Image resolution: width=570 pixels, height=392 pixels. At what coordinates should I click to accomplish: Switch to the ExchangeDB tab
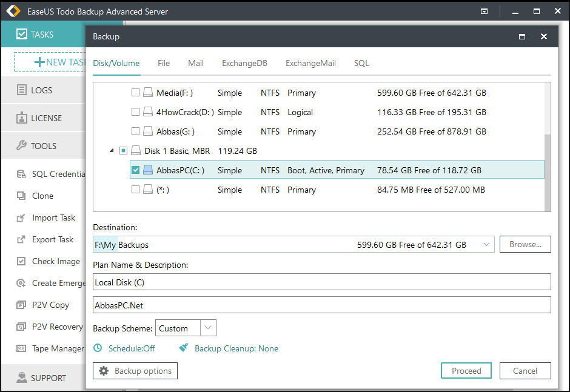point(244,63)
